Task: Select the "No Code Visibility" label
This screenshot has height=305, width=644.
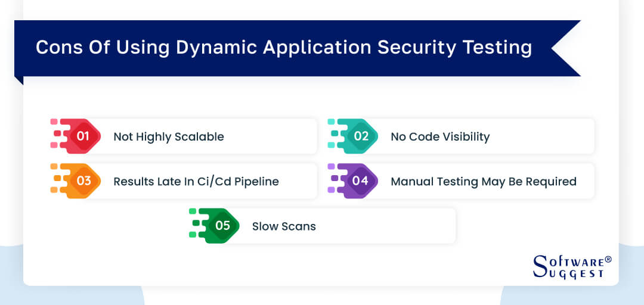Action: pos(440,136)
